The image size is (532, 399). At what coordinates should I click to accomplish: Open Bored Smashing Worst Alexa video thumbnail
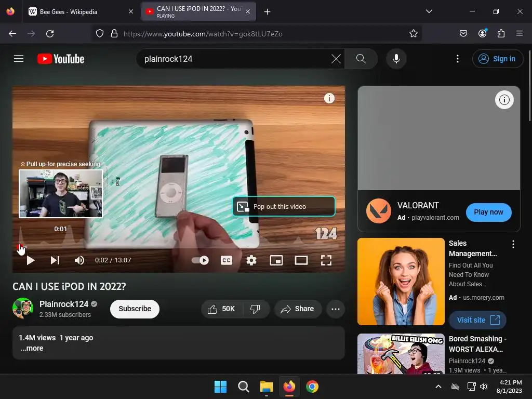[401, 353]
